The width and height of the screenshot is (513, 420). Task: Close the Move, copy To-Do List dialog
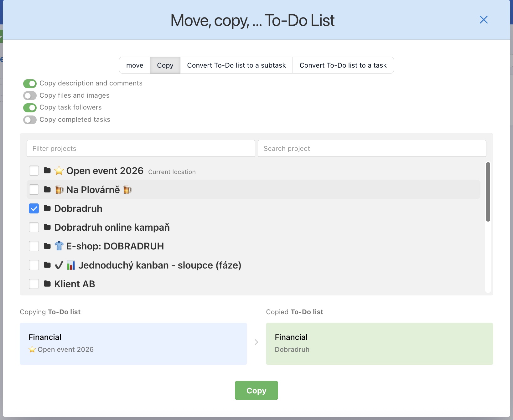(x=484, y=20)
